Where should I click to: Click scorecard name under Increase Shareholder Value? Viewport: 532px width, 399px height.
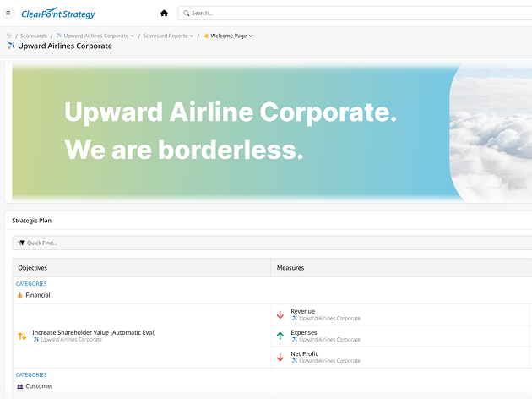pos(71,340)
